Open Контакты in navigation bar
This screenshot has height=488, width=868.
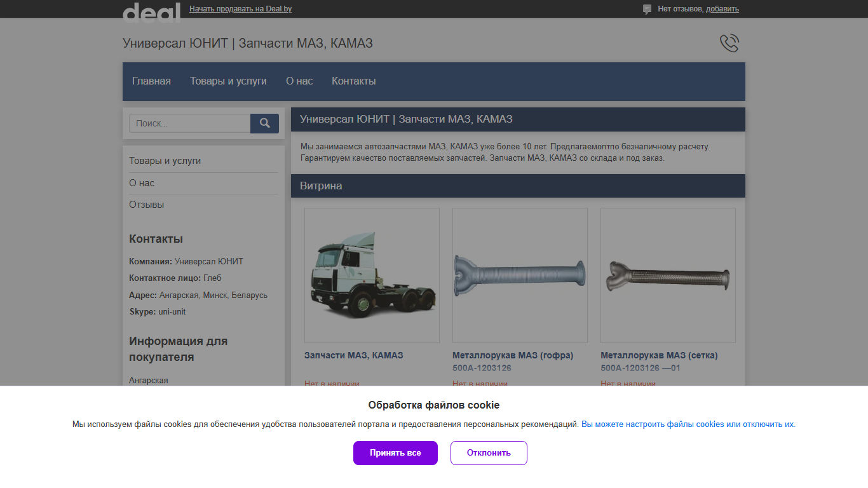pos(354,81)
